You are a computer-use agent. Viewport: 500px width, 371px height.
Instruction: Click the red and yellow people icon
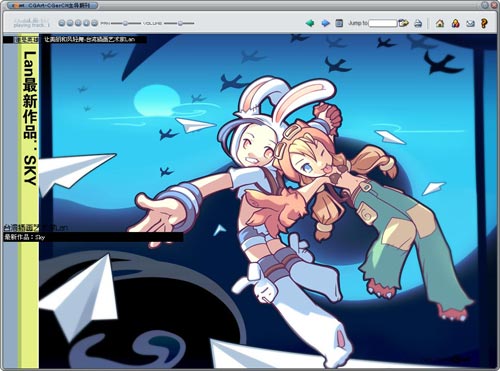(455, 23)
